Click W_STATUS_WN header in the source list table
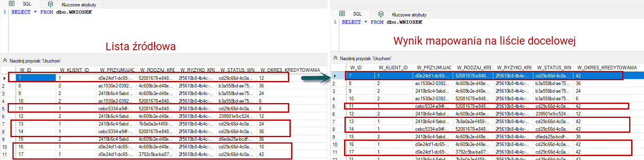Viewport: 644px width, 160px height. tap(236, 70)
